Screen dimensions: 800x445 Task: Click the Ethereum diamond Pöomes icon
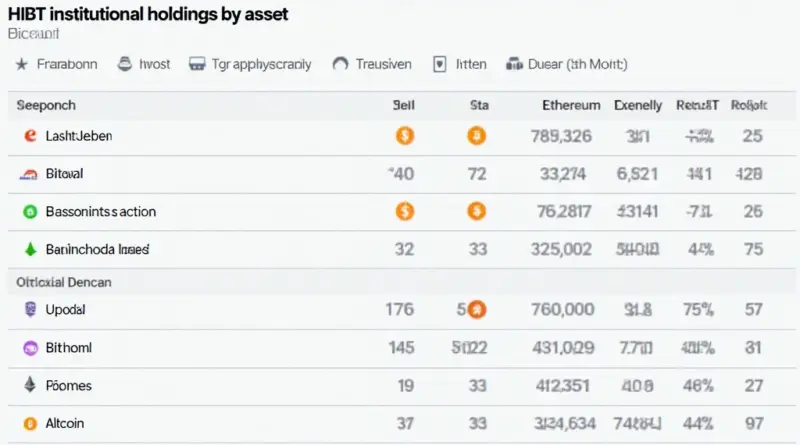point(29,385)
